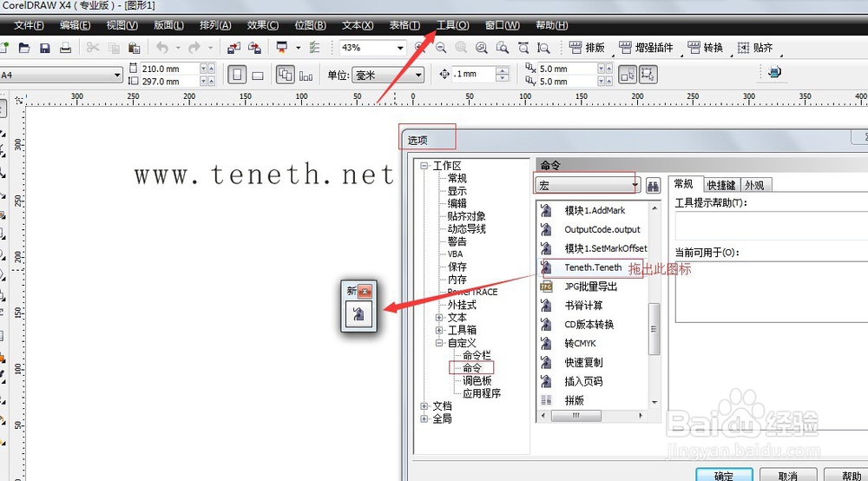Click the Application launcher icon
Screen dimensions: 868x481
282,48
